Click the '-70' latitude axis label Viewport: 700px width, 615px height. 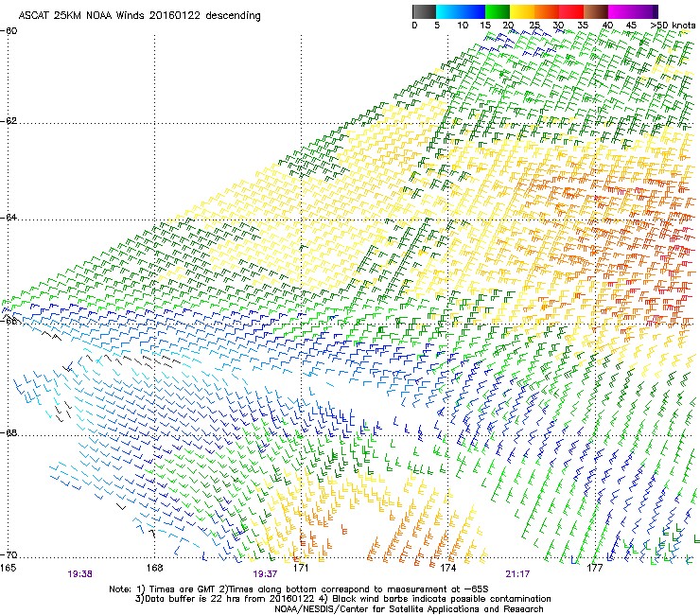(x=9, y=554)
